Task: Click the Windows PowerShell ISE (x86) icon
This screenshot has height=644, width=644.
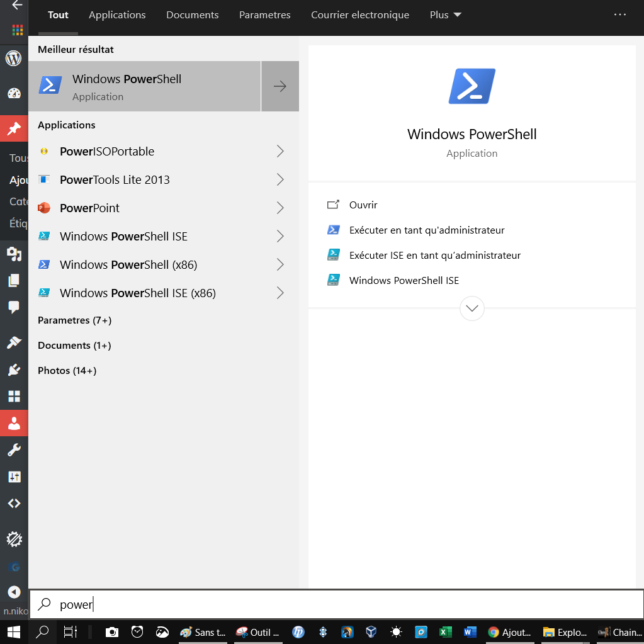Action: coord(44,293)
